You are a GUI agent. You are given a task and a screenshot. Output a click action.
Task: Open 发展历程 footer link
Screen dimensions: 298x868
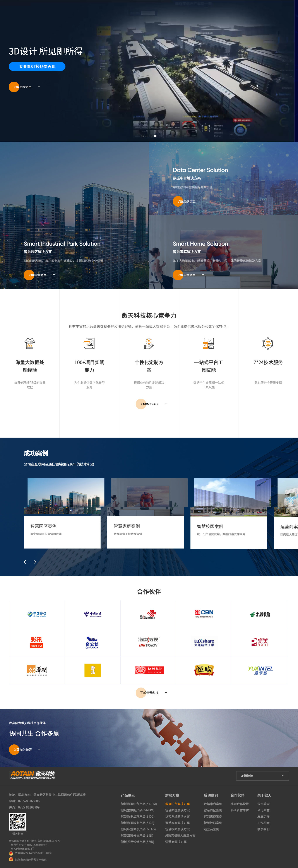tap(263, 817)
